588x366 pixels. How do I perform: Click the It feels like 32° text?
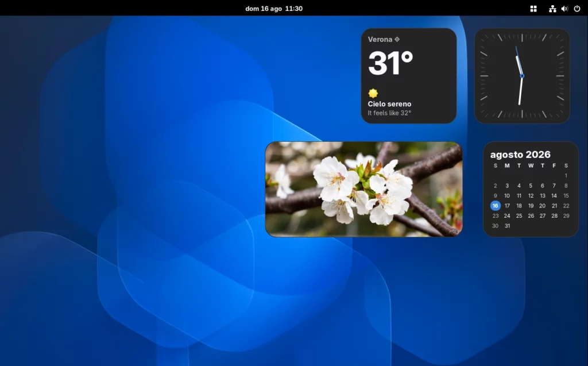[389, 113]
